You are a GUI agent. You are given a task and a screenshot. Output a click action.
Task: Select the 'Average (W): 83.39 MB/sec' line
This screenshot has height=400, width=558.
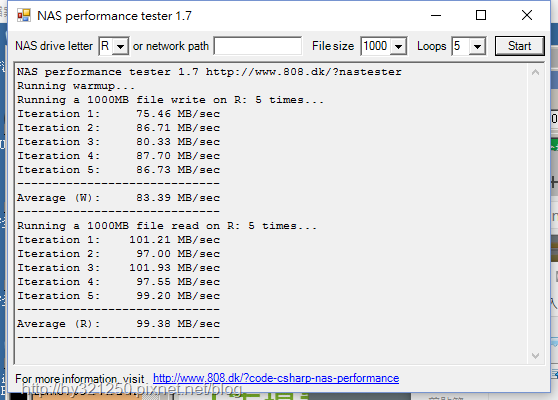[119, 198]
